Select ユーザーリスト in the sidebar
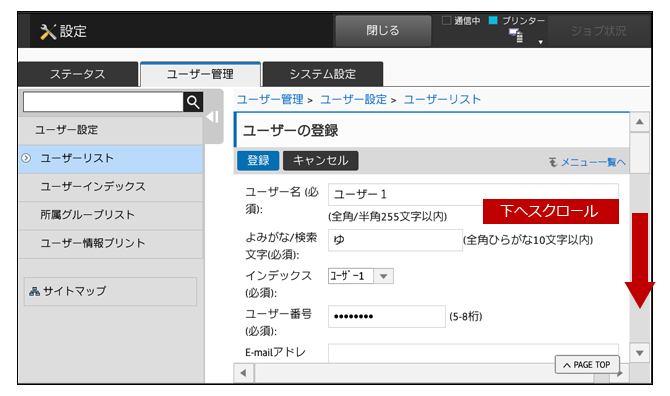Viewport: 670px width, 396px height. click(111, 158)
